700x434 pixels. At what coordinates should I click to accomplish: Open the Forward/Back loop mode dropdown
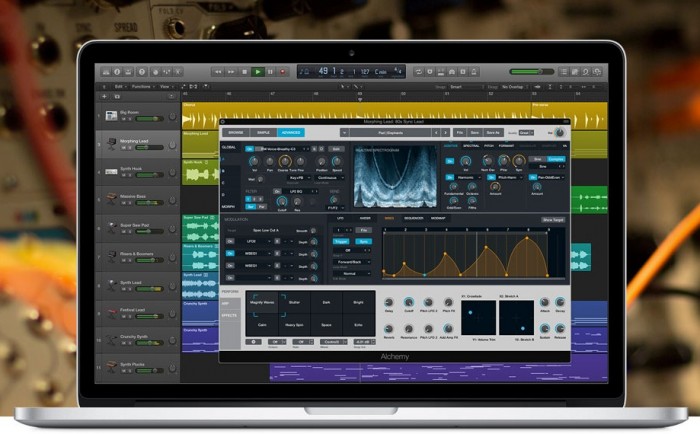point(352,262)
